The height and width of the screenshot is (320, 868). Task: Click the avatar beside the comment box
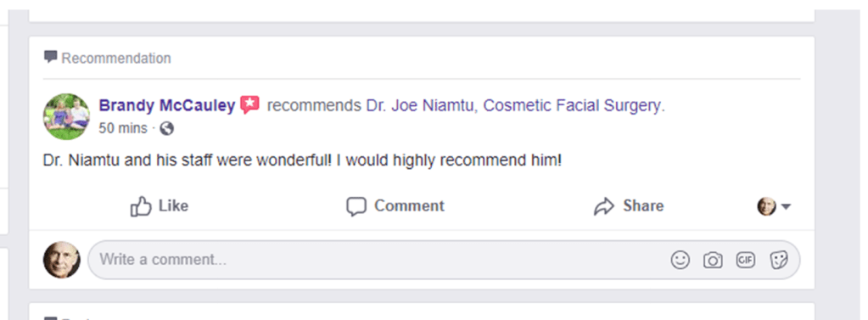61,260
